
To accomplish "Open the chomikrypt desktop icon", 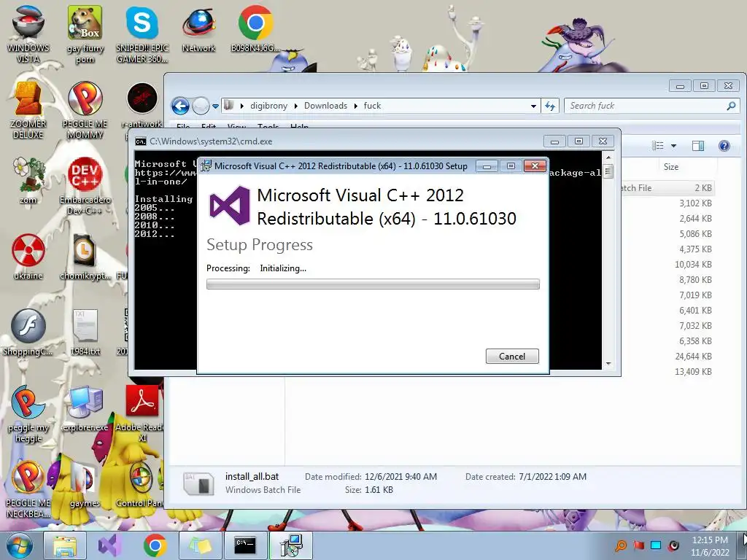I will point(85,256).
